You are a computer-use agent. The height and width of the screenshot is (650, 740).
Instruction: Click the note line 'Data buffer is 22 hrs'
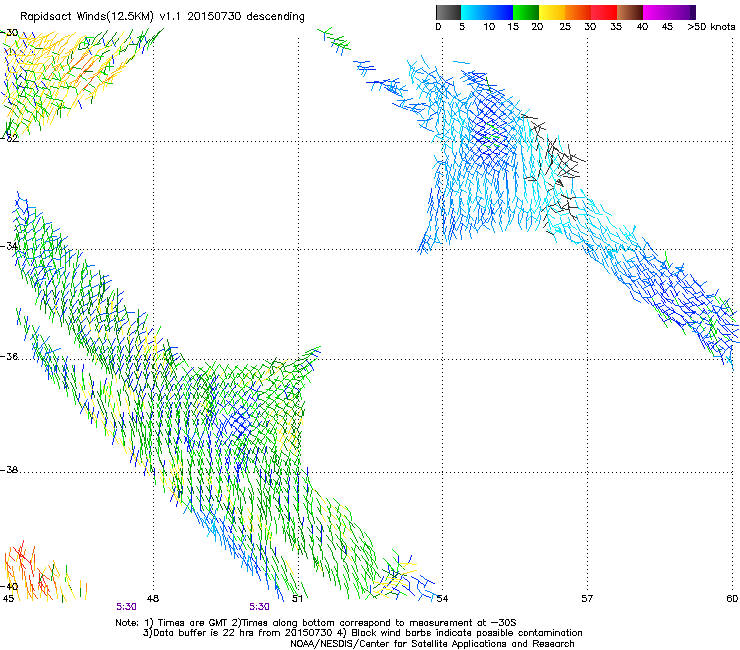(x=204, y=633)
